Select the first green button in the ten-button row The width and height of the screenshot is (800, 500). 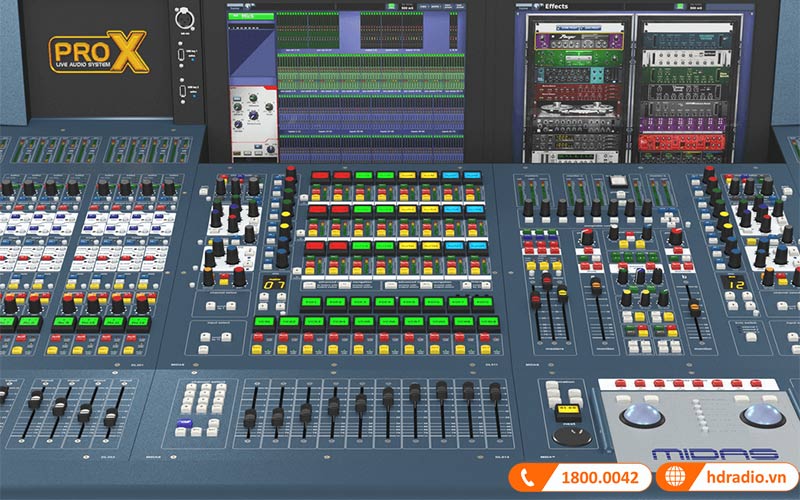click(265, 321)
